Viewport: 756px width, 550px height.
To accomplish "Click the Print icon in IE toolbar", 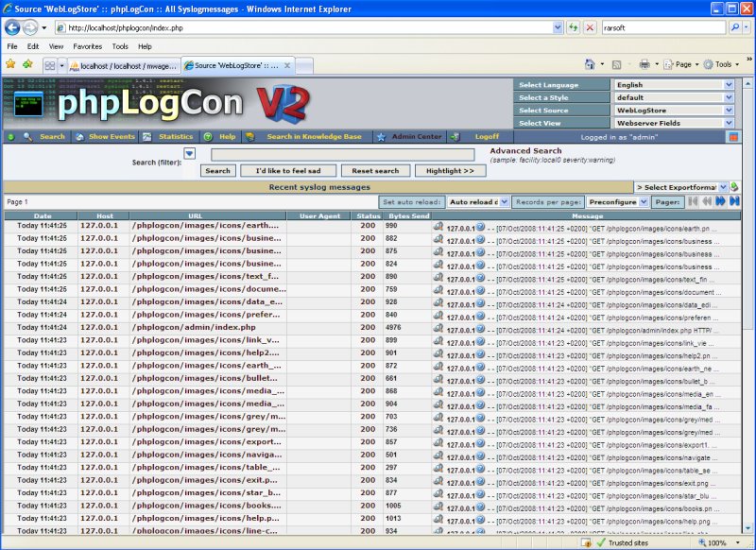I will pyautogui.click(x=644, y=64).
